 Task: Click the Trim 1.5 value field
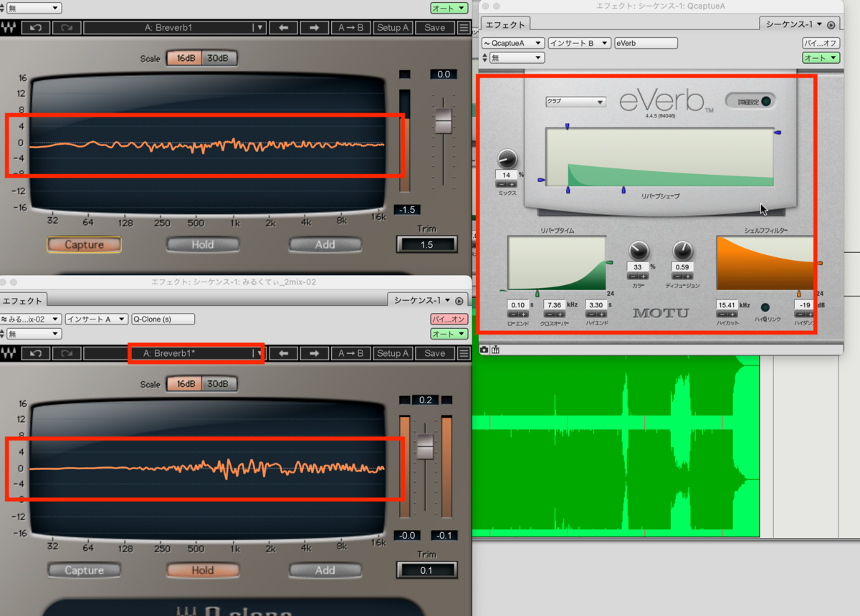426,245
